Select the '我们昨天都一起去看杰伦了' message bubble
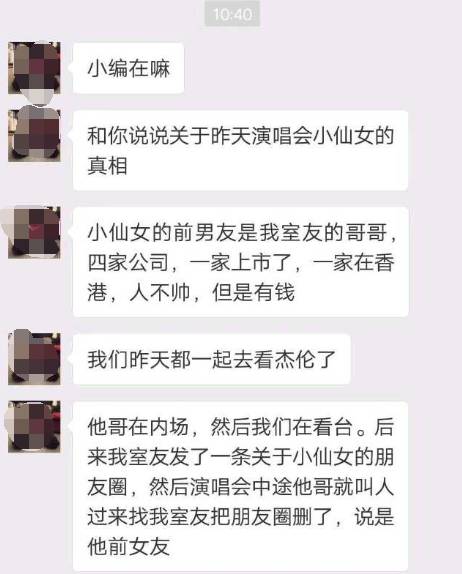The image size is (462, 574). [212, 359]
